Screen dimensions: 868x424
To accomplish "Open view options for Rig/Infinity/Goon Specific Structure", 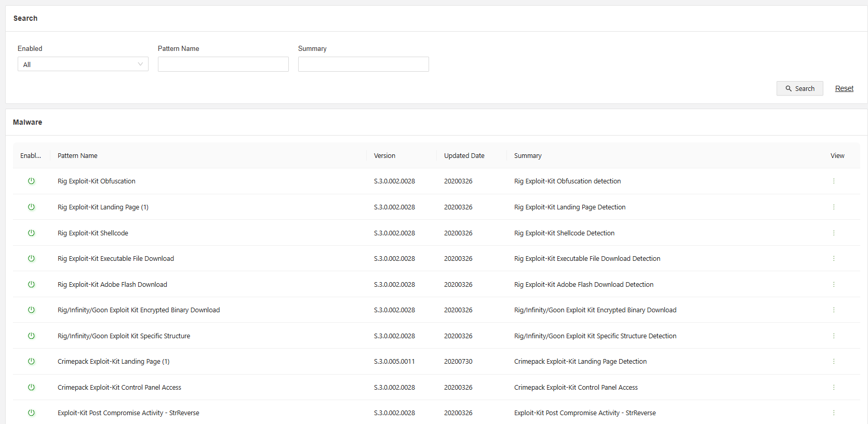I will (x=834, y=336).
